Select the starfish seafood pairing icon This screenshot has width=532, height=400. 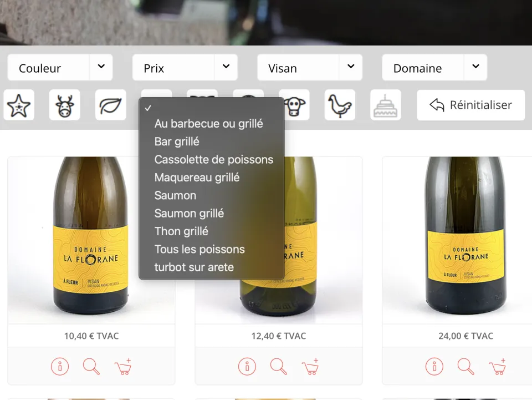click(x=19, y=105)
